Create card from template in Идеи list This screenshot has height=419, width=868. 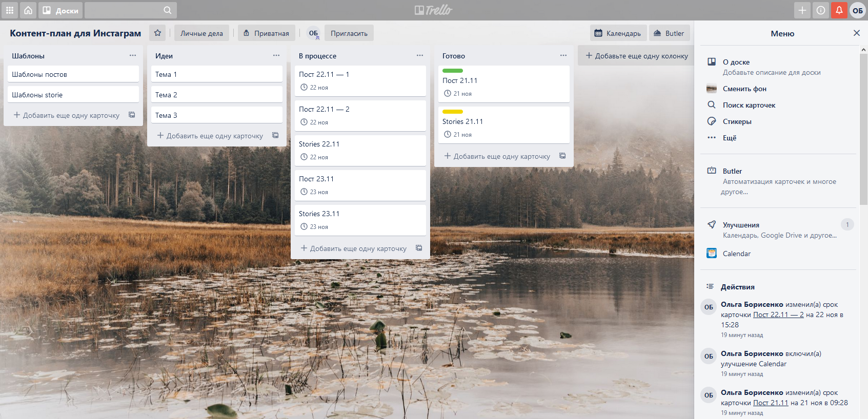pyautogui.click(x=275, y=135)
